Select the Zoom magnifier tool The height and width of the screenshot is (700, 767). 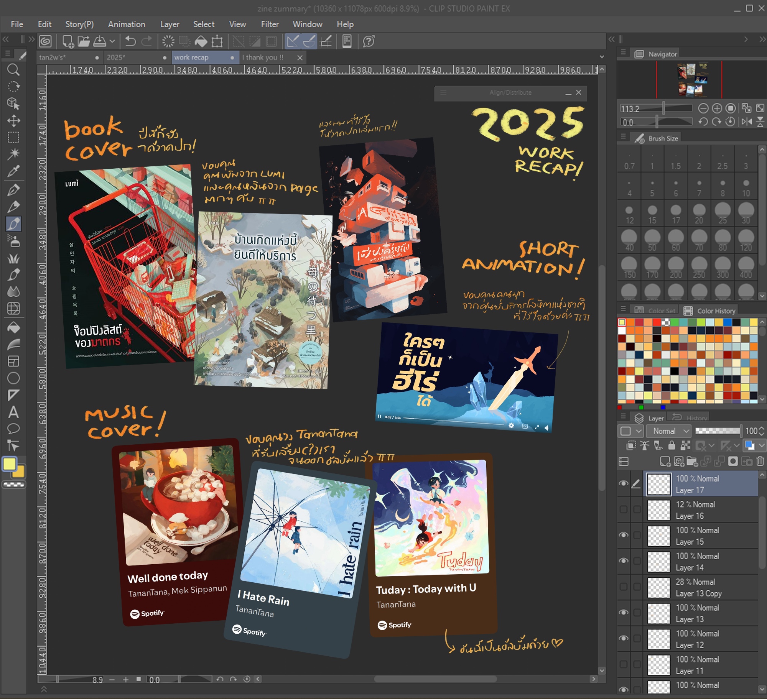click(x=13, y=70)
